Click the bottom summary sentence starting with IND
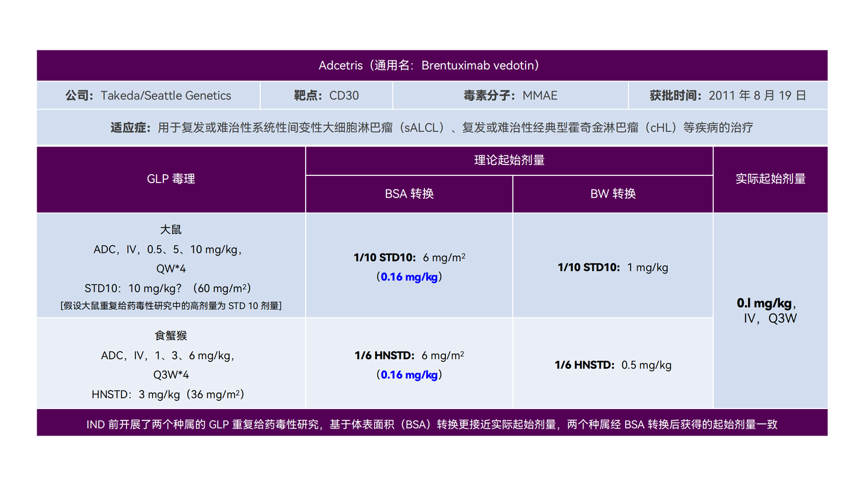Viewport: 868px width, 488px height. 432,424
